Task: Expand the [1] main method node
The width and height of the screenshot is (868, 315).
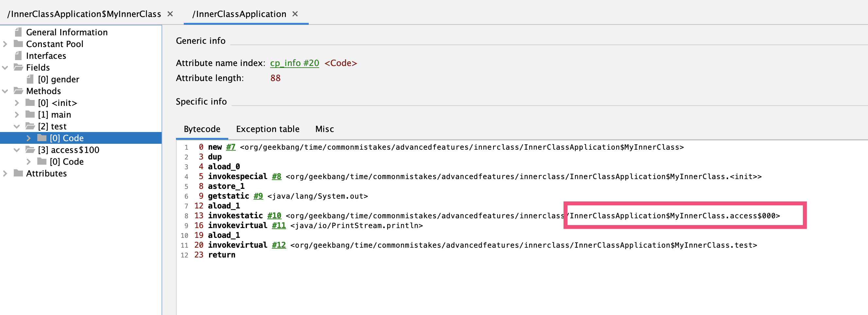Action: point(17,114)
